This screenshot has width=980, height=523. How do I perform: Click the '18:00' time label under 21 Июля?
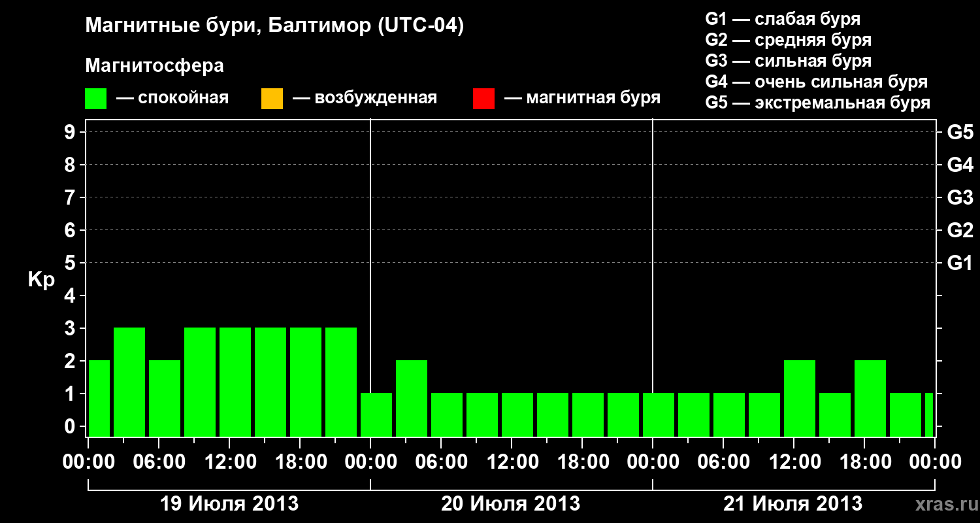click(x=864, y=462)
